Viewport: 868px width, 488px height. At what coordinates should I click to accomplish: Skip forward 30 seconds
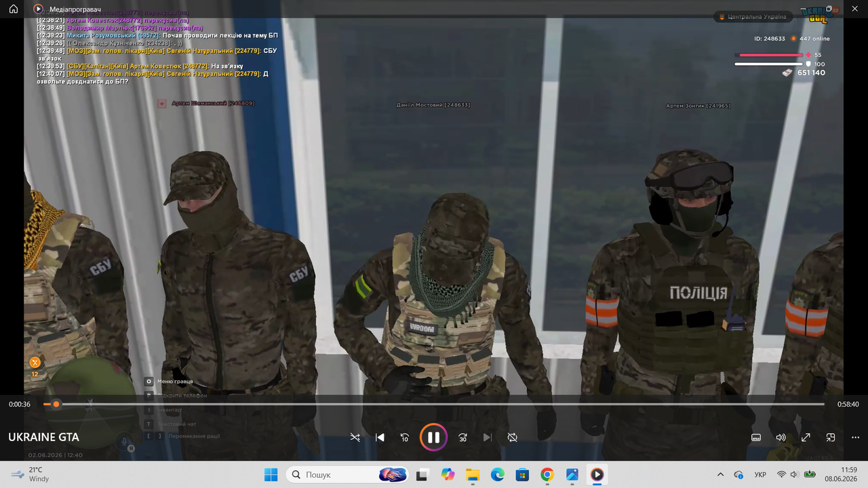462,437
